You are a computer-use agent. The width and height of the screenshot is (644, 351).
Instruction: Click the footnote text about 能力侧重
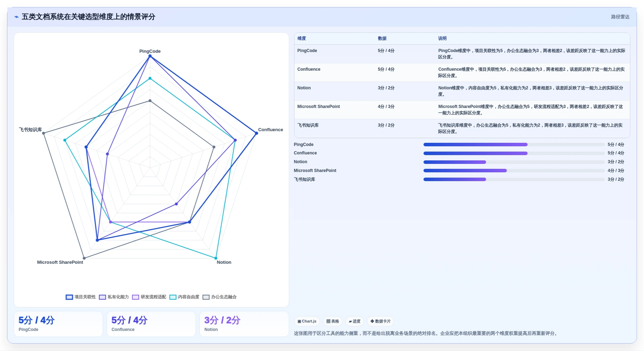tap(426, 333)
